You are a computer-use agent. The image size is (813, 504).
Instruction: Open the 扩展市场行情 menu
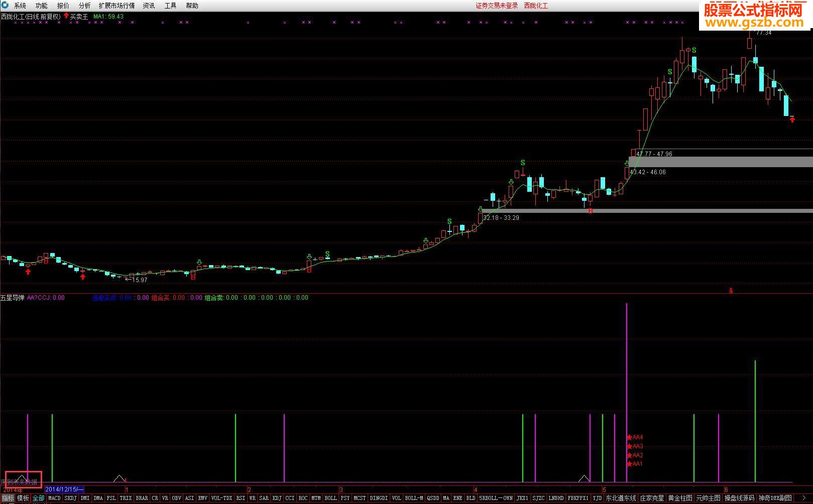pos(117,6)
